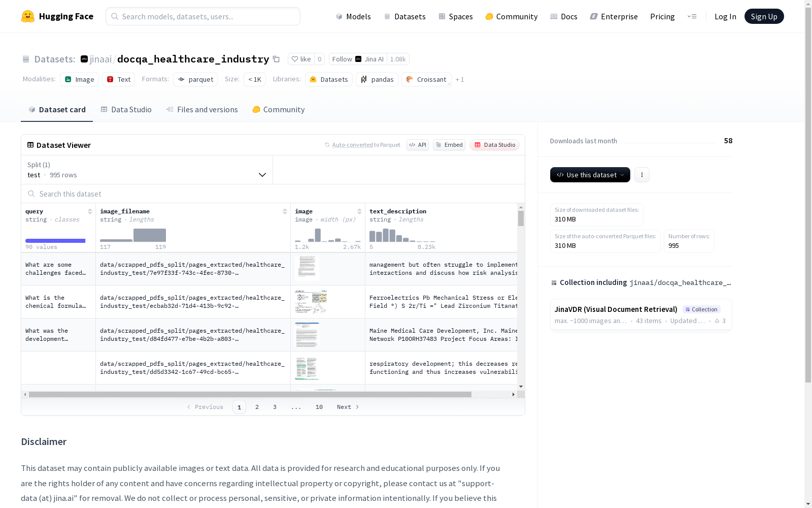Sort the image column
This screenshot has height=508, width=812.
click(x=359, y=211)
